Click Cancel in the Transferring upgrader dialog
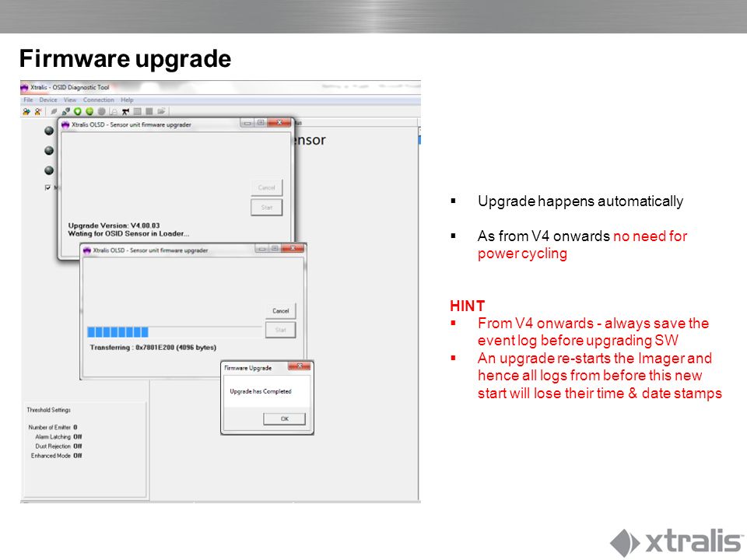The width and height of the screenshot is (747, 560). 281,311
